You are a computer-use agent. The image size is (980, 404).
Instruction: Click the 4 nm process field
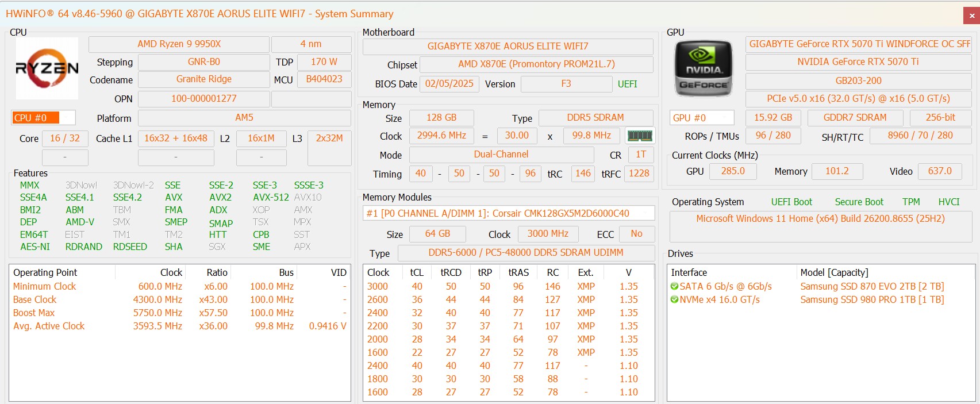pyautogui.click(x=311, y=44)
